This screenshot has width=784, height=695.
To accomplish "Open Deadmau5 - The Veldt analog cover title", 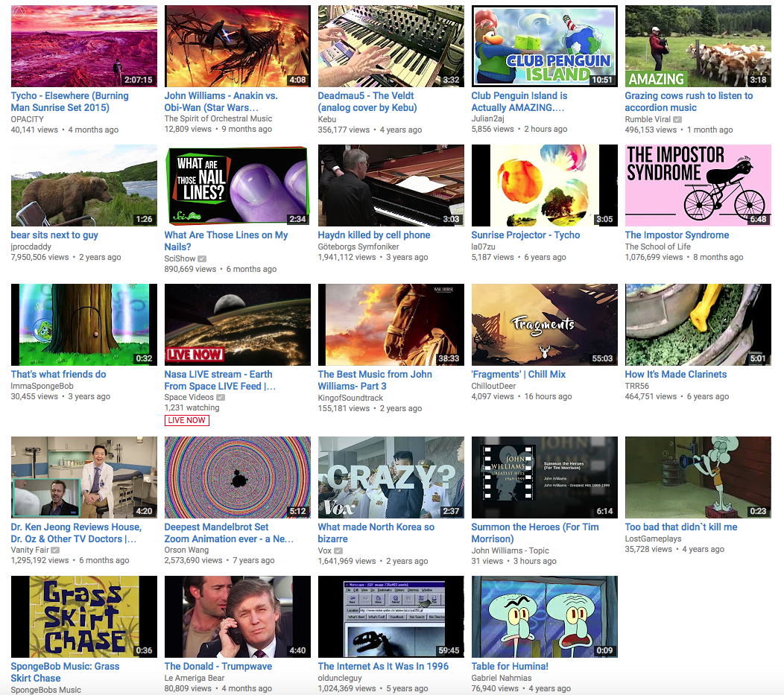I will [367, 101].
